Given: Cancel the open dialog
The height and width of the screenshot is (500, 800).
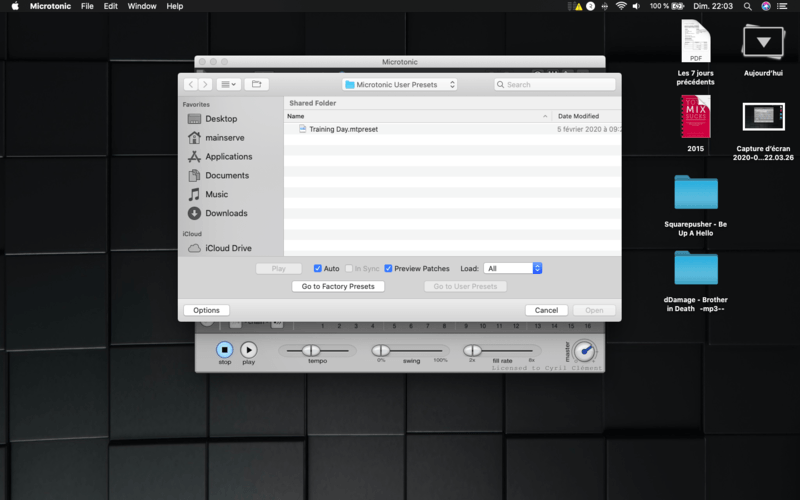Looking at the screenshot, I should tap(546, 310).
